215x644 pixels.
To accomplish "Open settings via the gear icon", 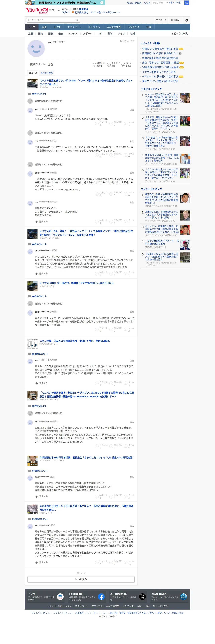I will coord(187,20).
